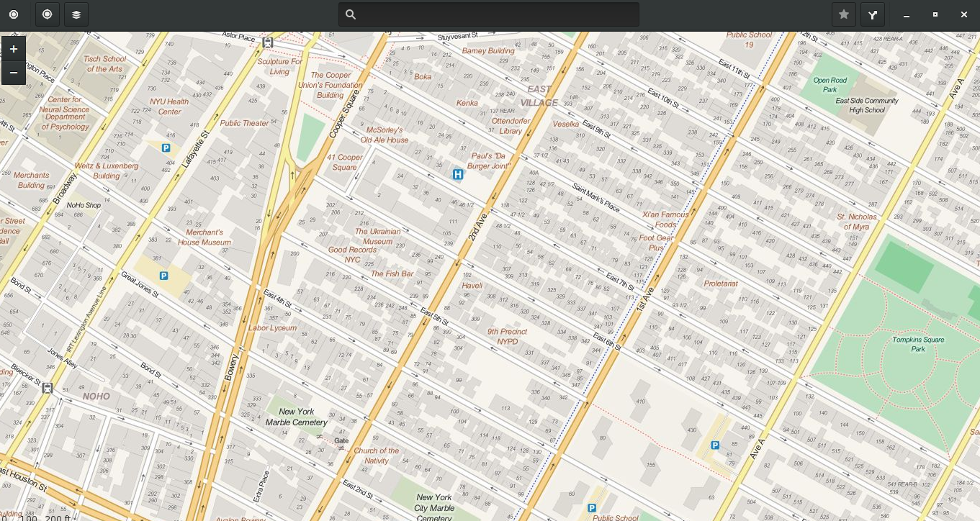Click Paul's "Da Burger Joint" label
The height and width of the screenshot is (521, 980).
point(490,160)
